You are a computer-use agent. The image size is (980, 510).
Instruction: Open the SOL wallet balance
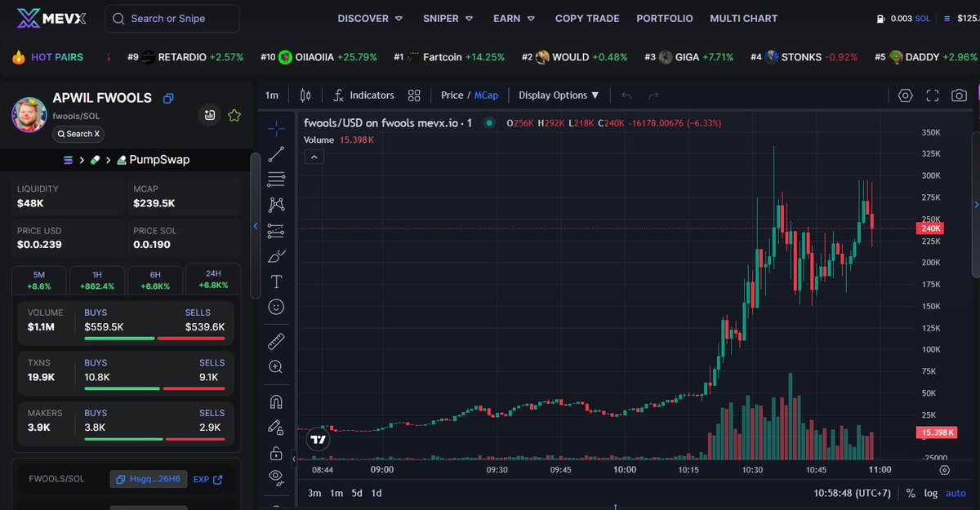[902, 18]
